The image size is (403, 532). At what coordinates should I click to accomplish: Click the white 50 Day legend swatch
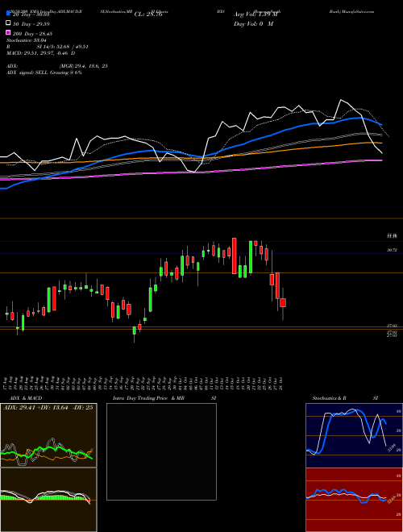click(8, 23)
